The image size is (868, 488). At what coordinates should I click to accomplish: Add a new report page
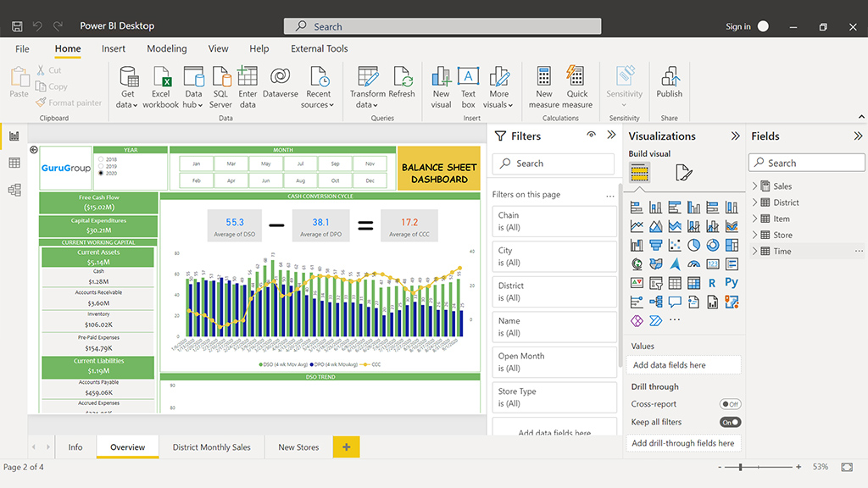pos(346,447)
